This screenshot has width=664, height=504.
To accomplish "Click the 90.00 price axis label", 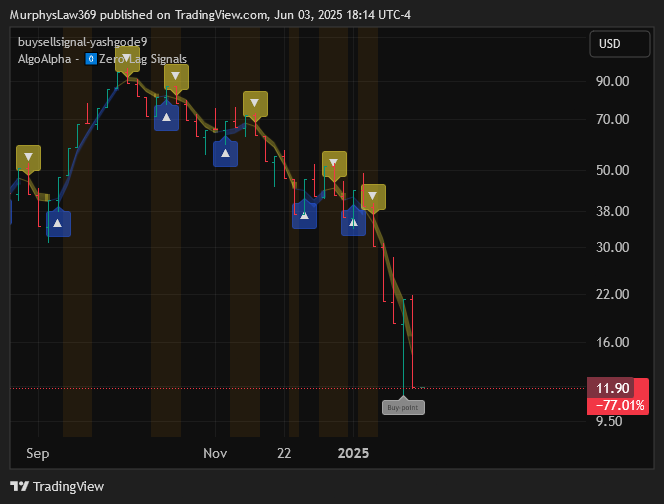I will click(x=612, y=81).
